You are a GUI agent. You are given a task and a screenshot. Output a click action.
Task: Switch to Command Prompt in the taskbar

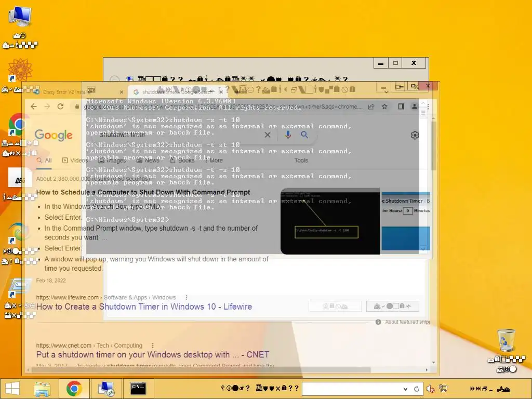pos(138,389)
